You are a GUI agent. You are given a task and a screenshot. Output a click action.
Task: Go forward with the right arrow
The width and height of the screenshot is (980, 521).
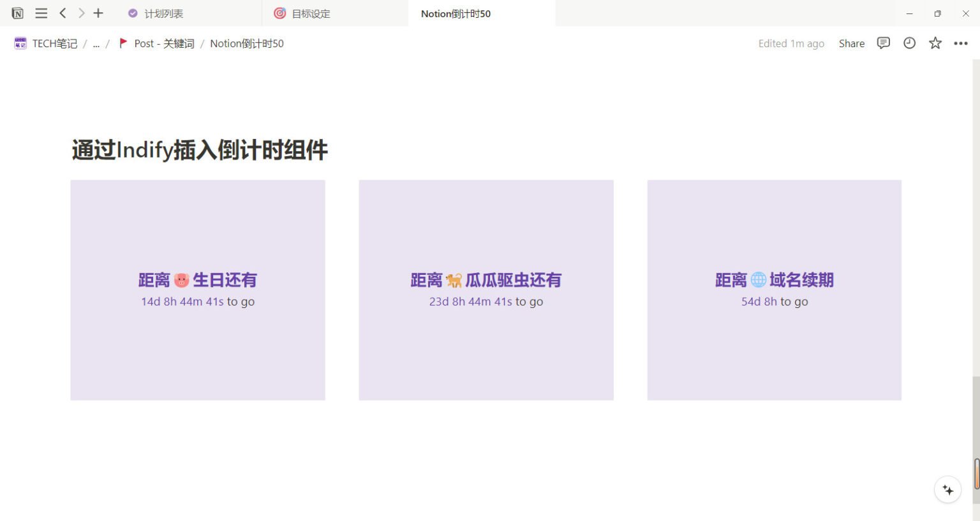(81, 13)
